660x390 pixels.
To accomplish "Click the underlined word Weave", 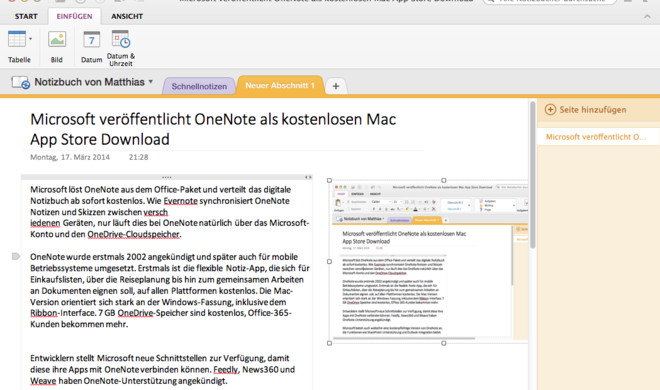I will (x=43, y=381).
